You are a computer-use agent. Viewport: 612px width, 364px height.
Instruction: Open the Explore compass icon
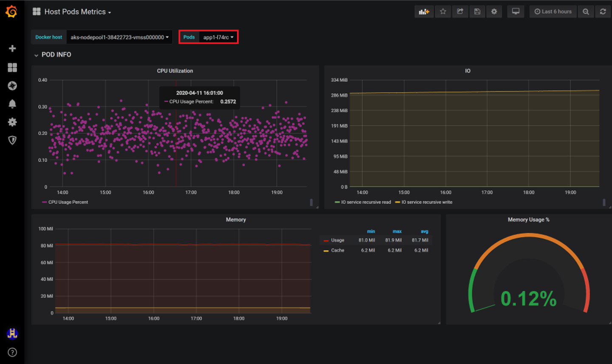click(x=12, y=86)
